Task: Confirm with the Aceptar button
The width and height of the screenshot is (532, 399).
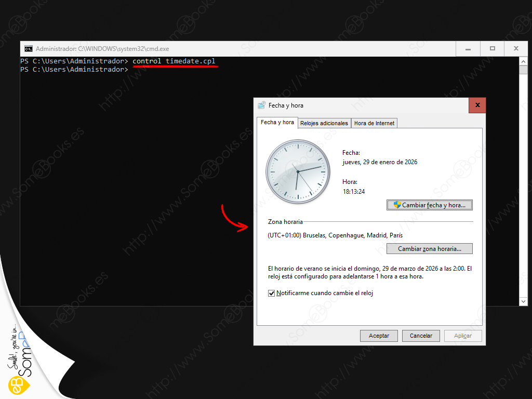Action: pyautogui.click(x=379, y=336)
